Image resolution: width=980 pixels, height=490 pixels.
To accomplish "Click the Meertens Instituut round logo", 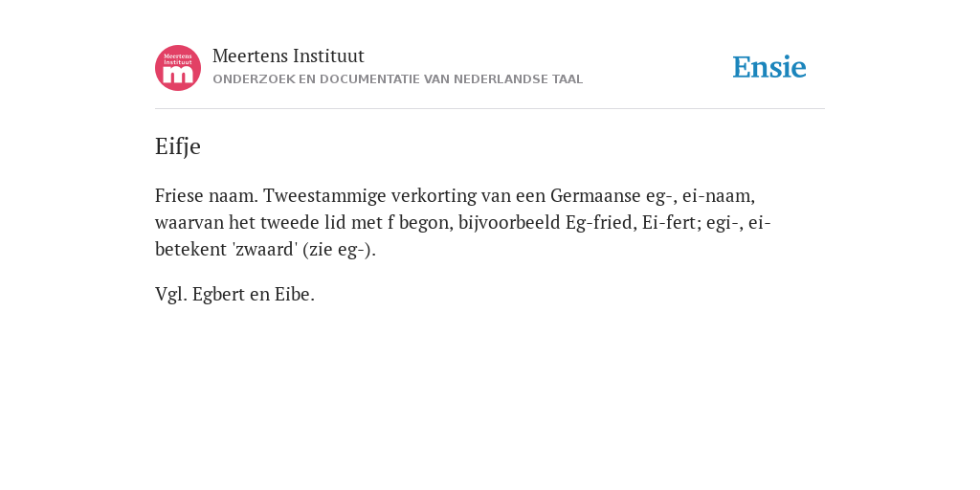I will pos(178,68).
